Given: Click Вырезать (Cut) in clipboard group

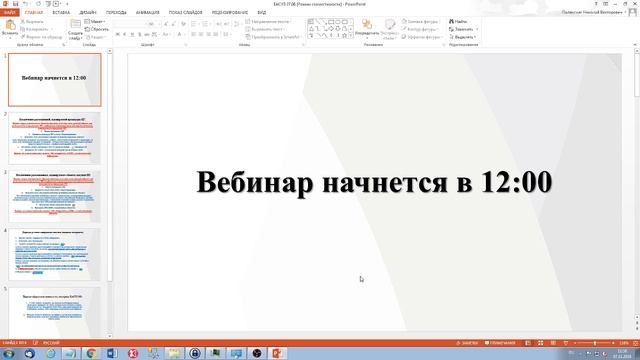Looking at the screenshot, I should pyautogui.click(x=32, y=21).
